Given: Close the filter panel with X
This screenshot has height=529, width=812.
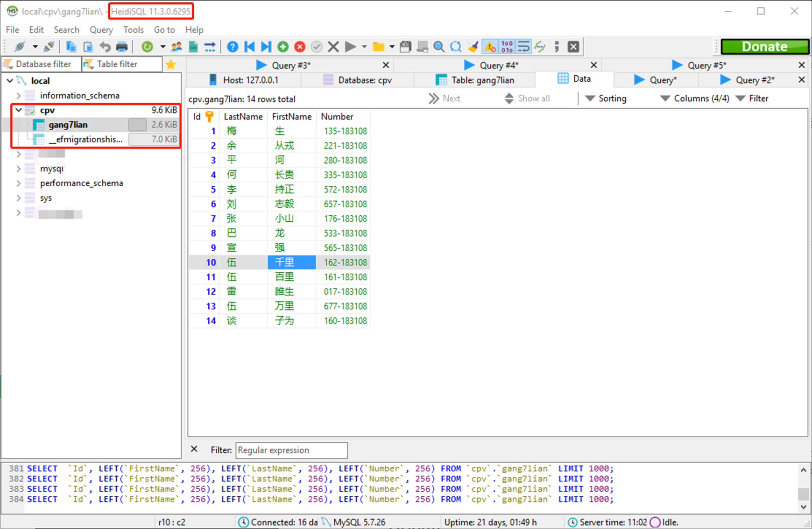Looking at the screenshot, I should click(194, 449).
